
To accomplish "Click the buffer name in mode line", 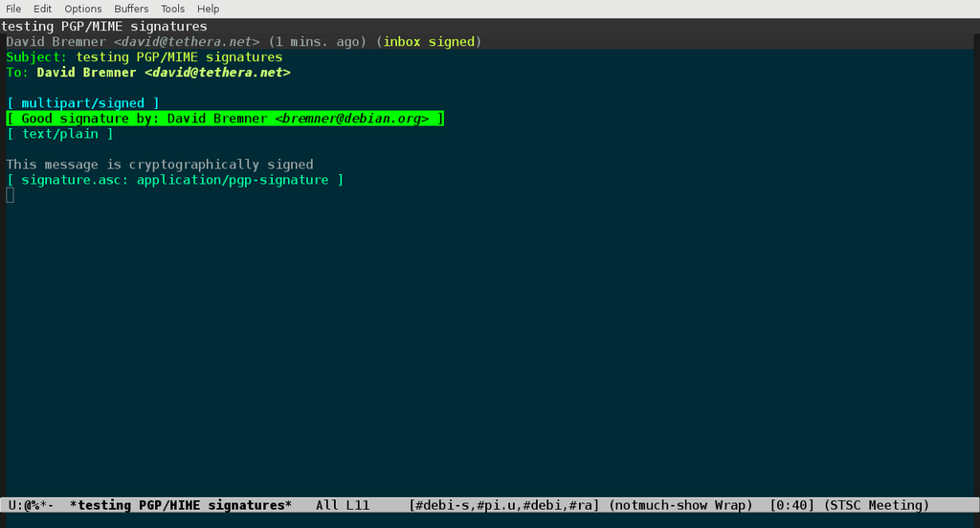I will point(181,505).
